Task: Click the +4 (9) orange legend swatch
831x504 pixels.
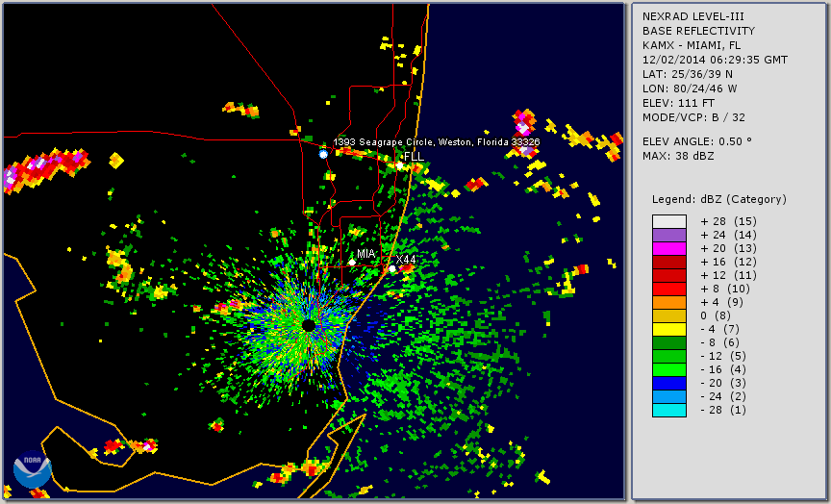Action: click(x=669, y=303)
